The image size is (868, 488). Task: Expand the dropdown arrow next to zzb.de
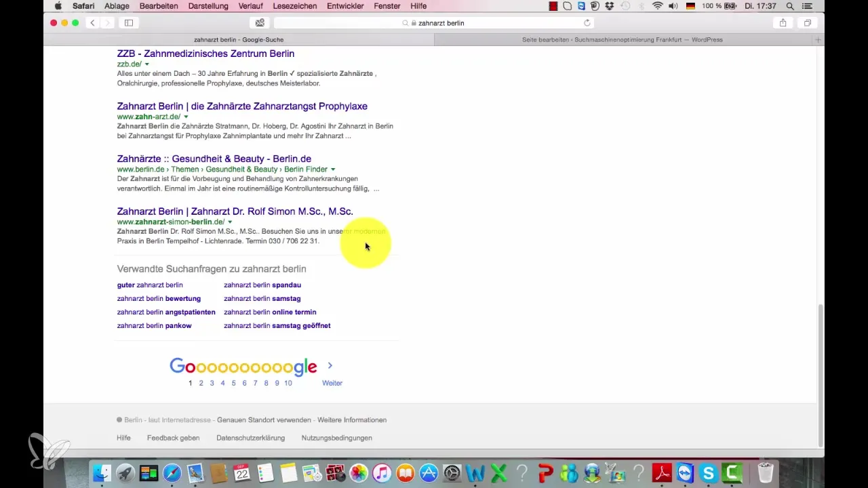(147, 64)
